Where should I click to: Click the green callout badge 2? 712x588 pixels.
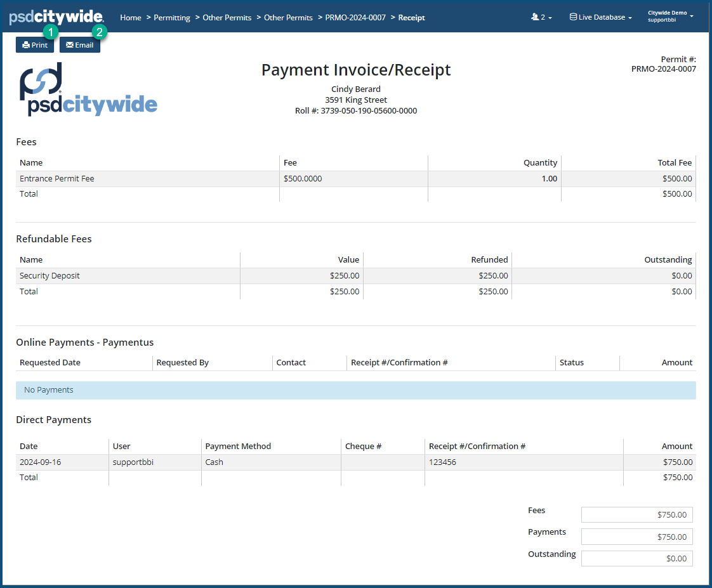coord(100,31)
